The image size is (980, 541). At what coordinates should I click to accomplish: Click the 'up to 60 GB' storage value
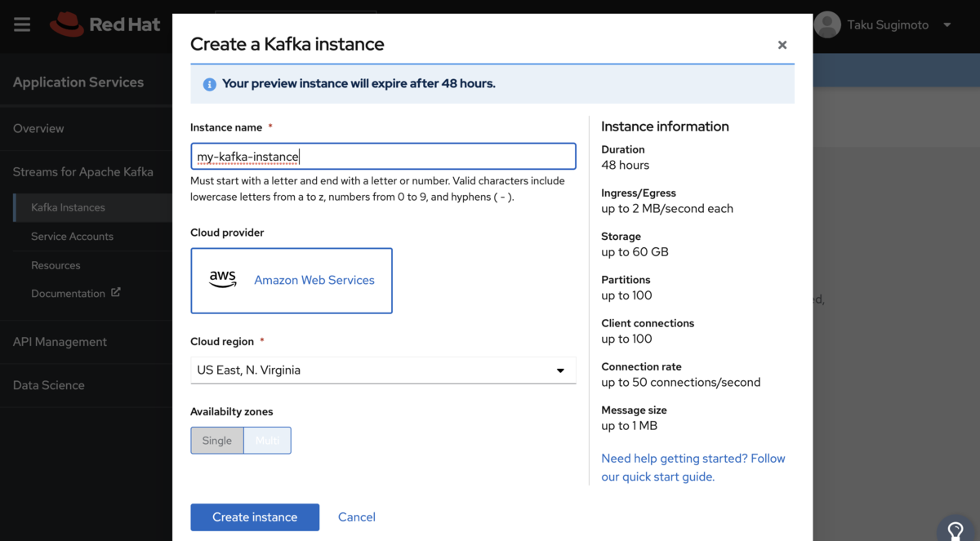point(635,252)
